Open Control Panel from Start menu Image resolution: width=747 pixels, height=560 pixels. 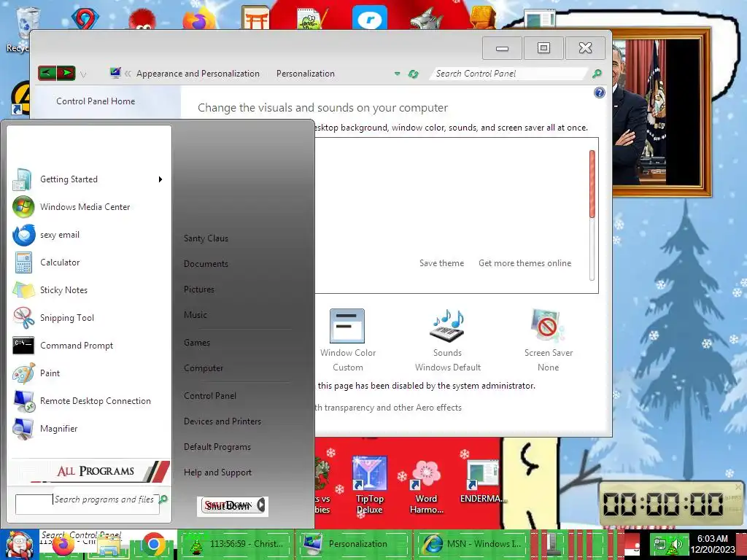point(210,396)
